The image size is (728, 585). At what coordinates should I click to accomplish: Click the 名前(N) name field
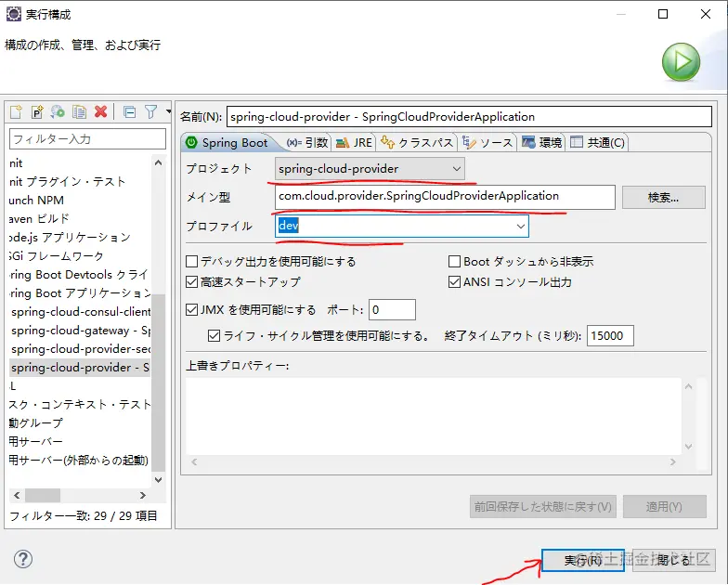469,117
